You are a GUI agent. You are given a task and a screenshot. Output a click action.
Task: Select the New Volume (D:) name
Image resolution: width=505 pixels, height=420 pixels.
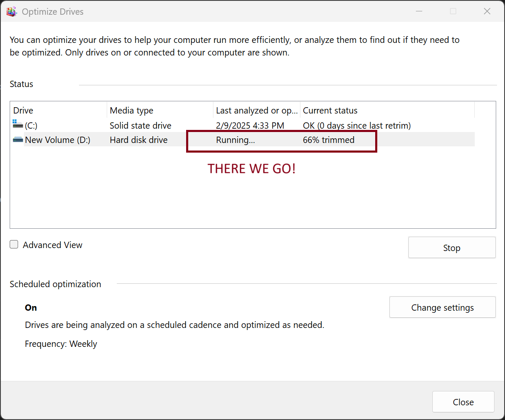(x=58, y=140)
